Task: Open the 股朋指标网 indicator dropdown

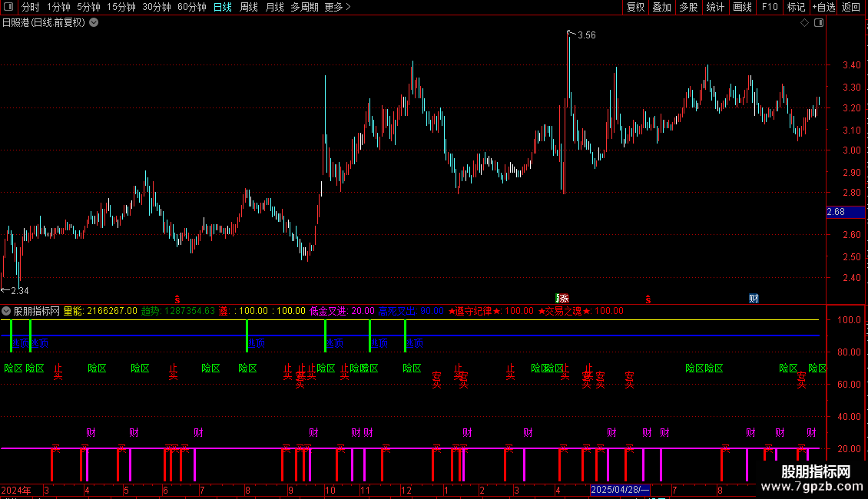Action: tap(6, 312)
